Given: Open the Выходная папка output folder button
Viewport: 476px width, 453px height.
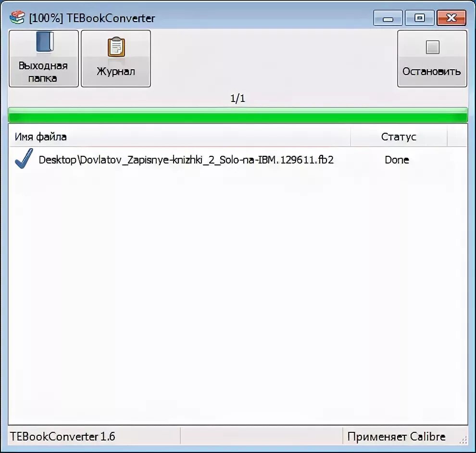Looking at the screenshot, I should click(44, 58).
